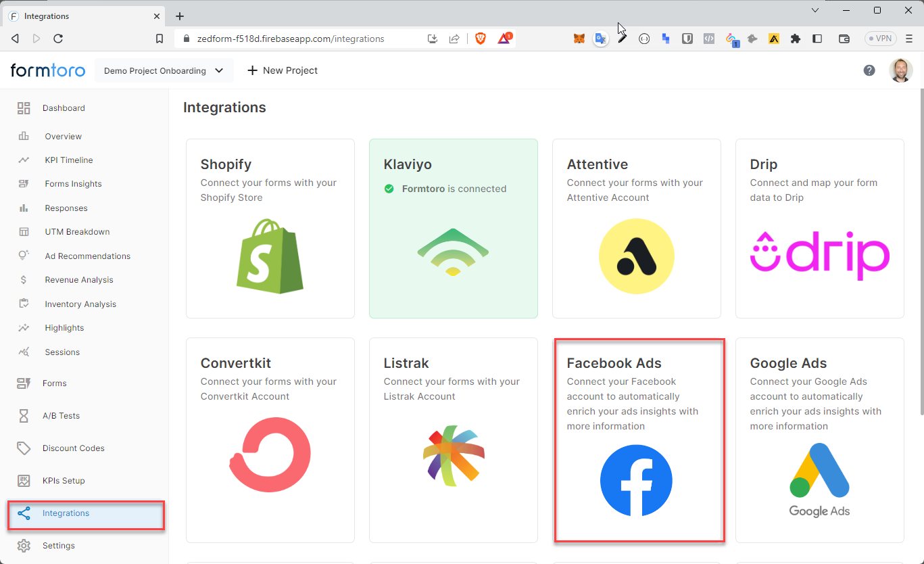Viewport: 924px width, 564px height.
Task: Click the Brave Rewards triangle icon
Action: (504, 39)
